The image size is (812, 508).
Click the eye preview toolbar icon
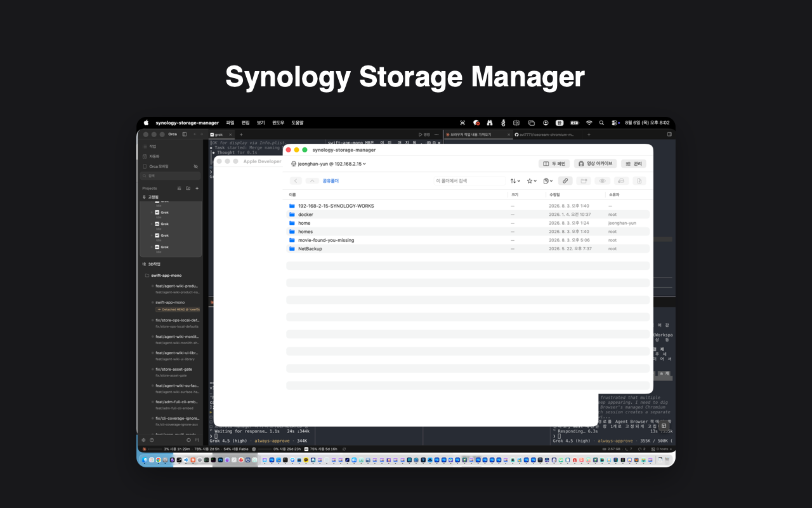tap(603, 181)
